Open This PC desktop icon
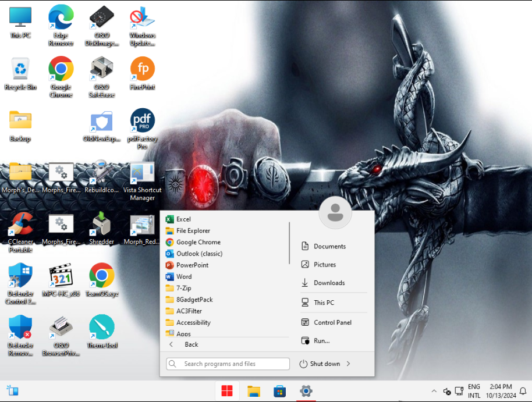Image resolution: width=532 pixels, height=402 pixels. 20,22
